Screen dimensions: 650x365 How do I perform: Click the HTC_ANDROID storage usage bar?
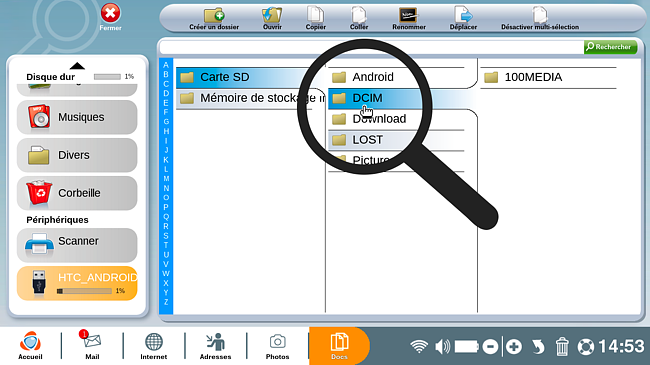click(85, 291)
